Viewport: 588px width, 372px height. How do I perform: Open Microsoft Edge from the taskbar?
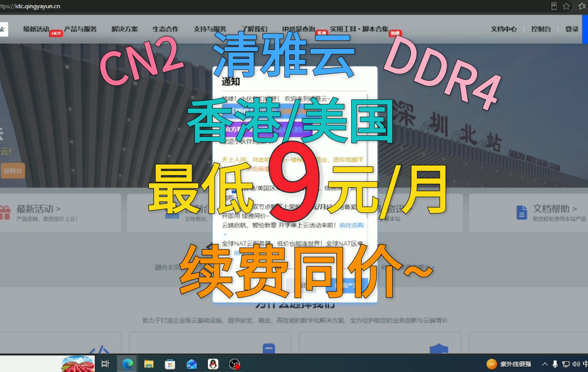(127, 364)
